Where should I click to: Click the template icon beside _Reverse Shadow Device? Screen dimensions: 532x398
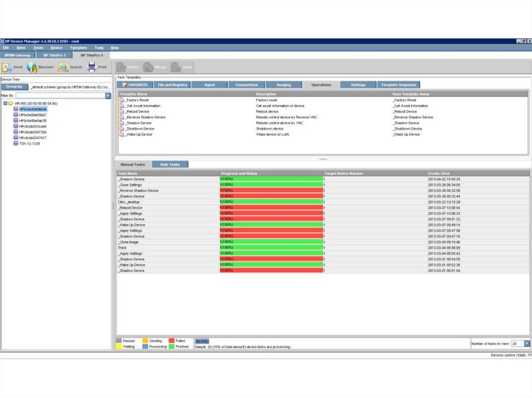pyautogui.click(x=122, y=117)
